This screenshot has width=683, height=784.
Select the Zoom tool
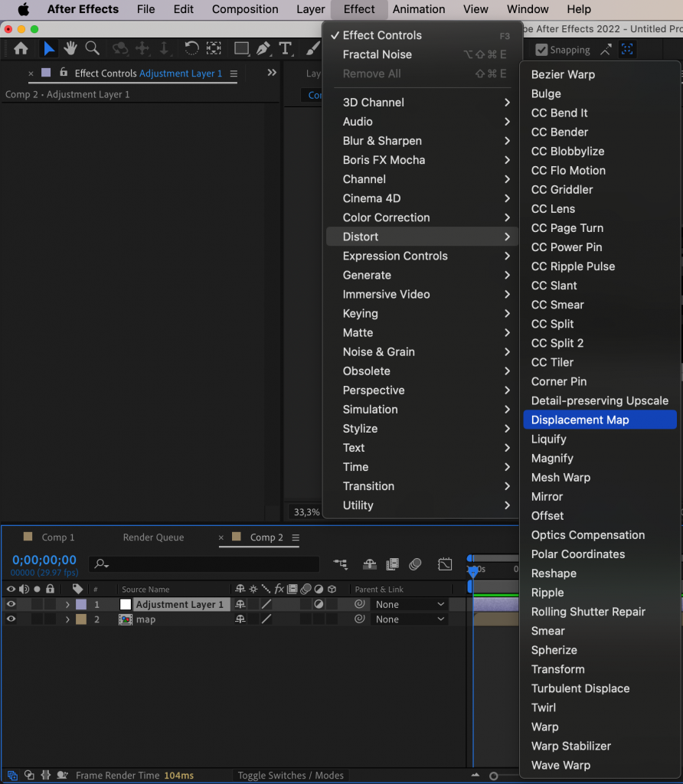(92, 48)
